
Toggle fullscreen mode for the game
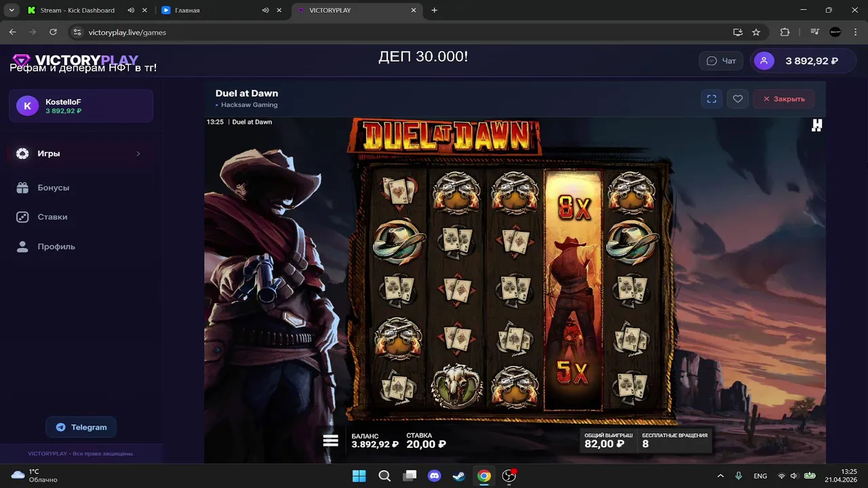[x=711, y=99]
